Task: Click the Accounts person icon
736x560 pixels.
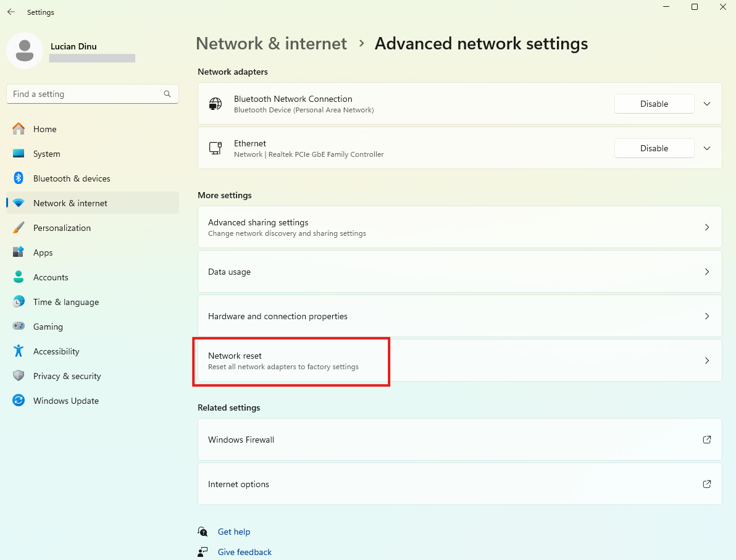Action: pyautogui.click(x=19, y=277)
